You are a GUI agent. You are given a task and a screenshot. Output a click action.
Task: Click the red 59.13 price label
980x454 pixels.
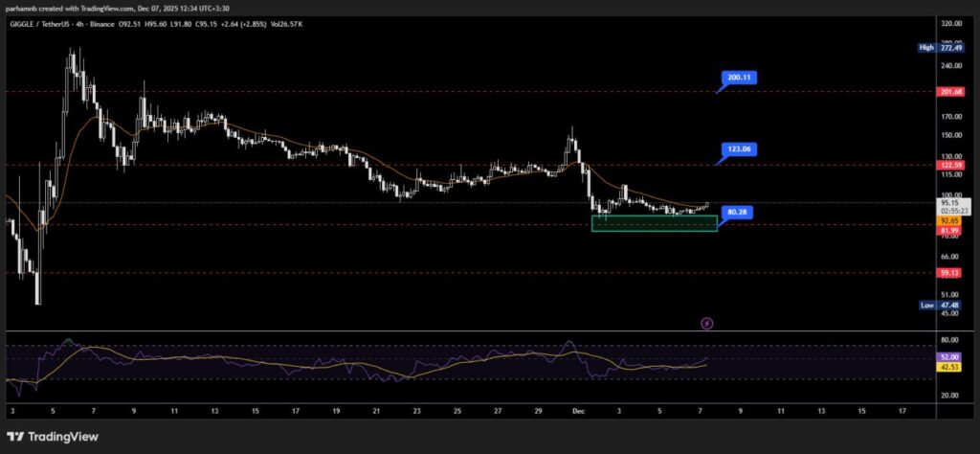click(x=951, y=272)
